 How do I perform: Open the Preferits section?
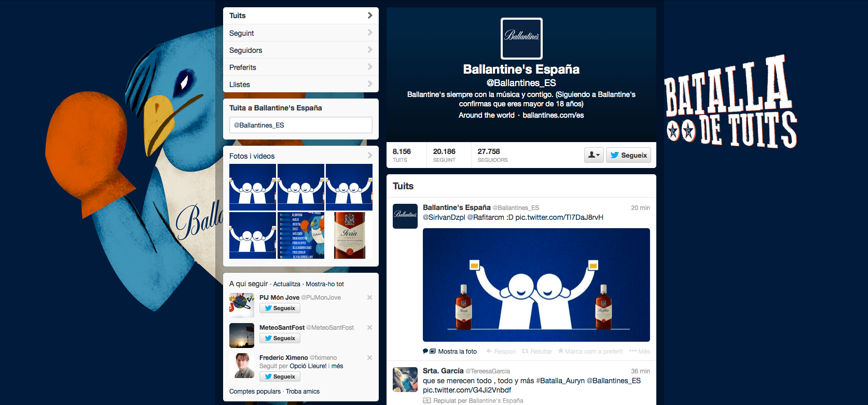(301, 67)
